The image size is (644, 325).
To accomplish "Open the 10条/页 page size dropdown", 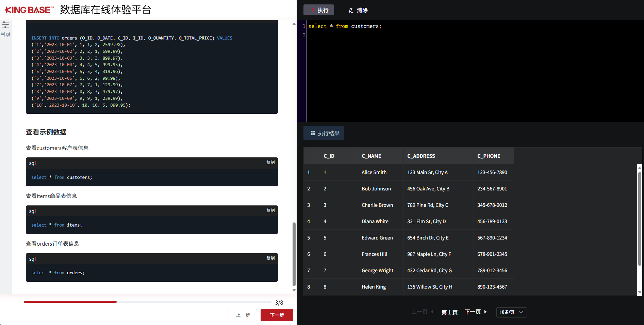I will tap(511, 312).
